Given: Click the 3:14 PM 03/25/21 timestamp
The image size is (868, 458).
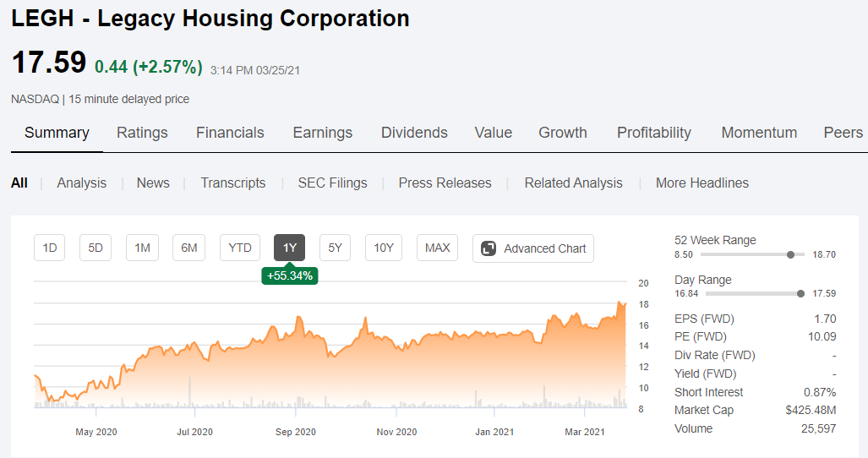Looking at the screenshot, I should 255,70.
